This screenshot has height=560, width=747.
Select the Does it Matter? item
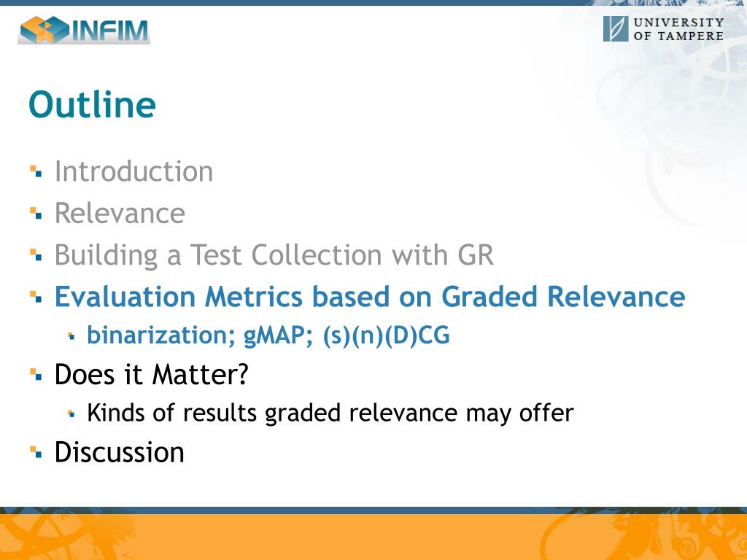click(152, 374)
